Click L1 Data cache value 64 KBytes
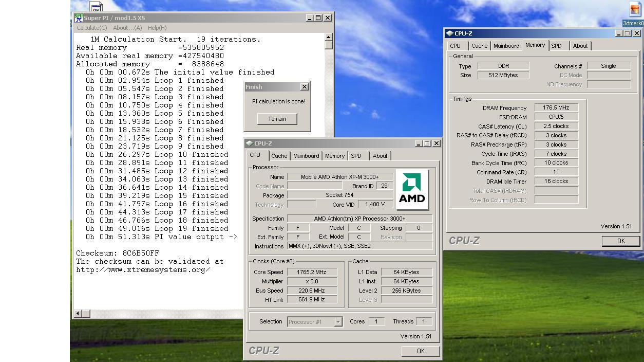Screen dimensions: 644x362 [406, 272]
